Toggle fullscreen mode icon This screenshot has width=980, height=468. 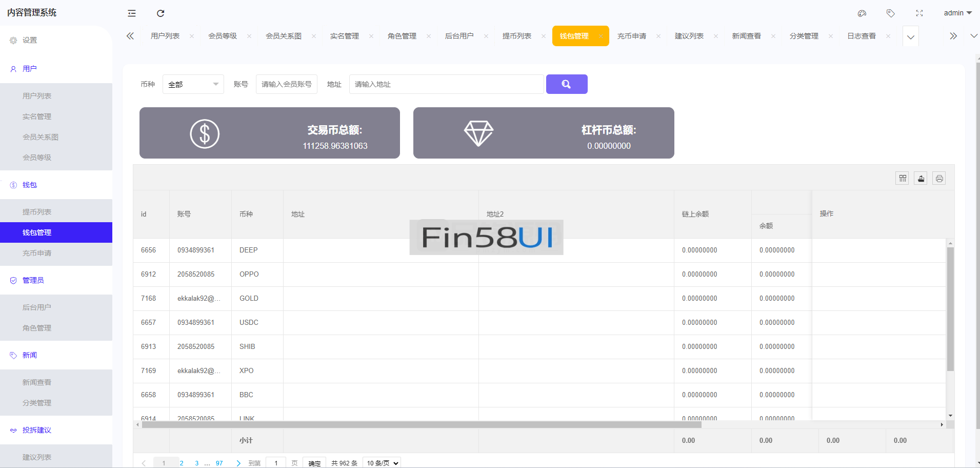(919, 13)
